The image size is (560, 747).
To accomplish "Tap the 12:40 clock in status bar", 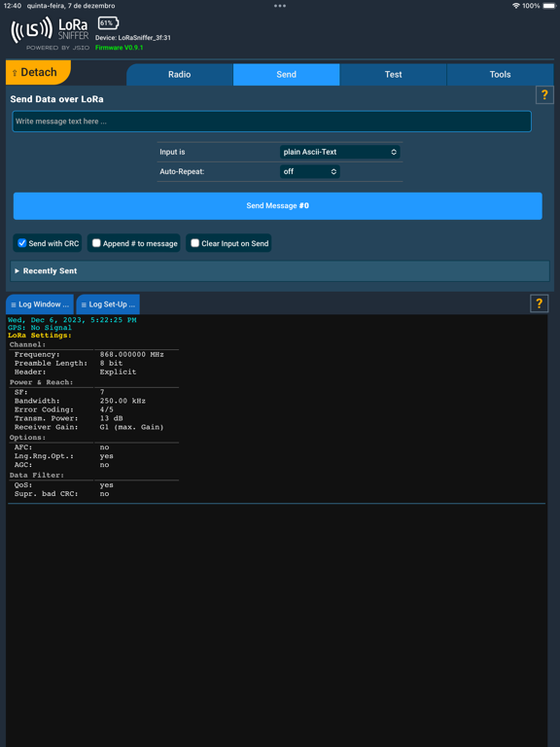I will [x=12, y=6].
